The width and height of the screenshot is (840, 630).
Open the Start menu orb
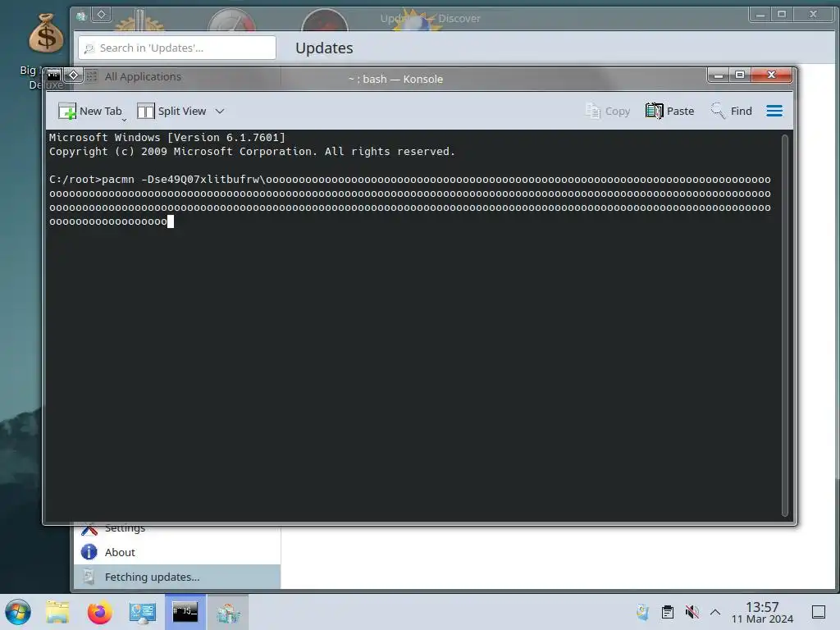pos(18,612)
